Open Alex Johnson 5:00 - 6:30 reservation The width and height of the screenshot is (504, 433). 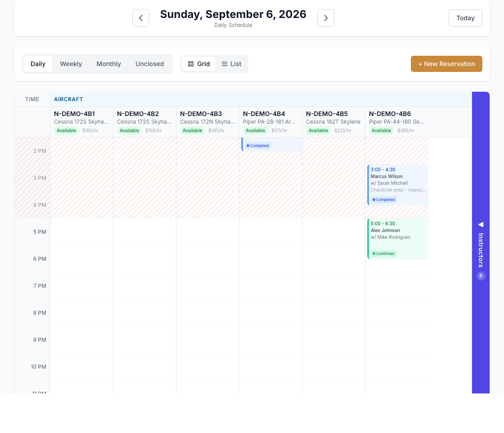[x=398, y=239]
